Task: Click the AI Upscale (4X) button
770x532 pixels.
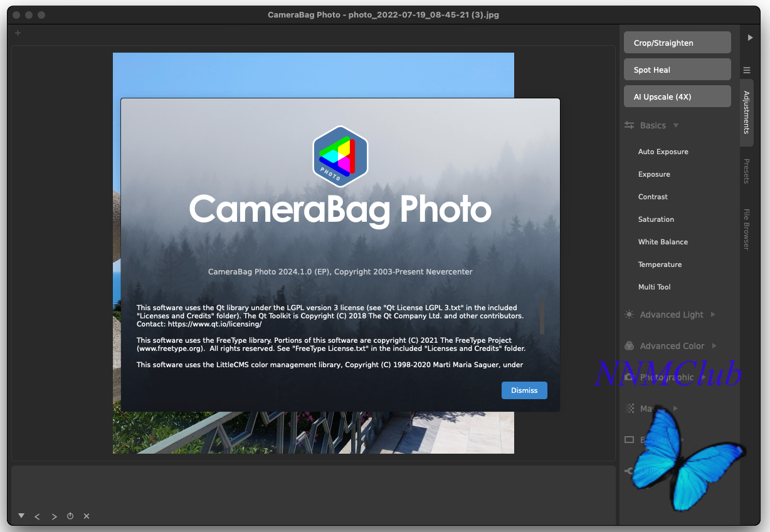Action: 677,96
